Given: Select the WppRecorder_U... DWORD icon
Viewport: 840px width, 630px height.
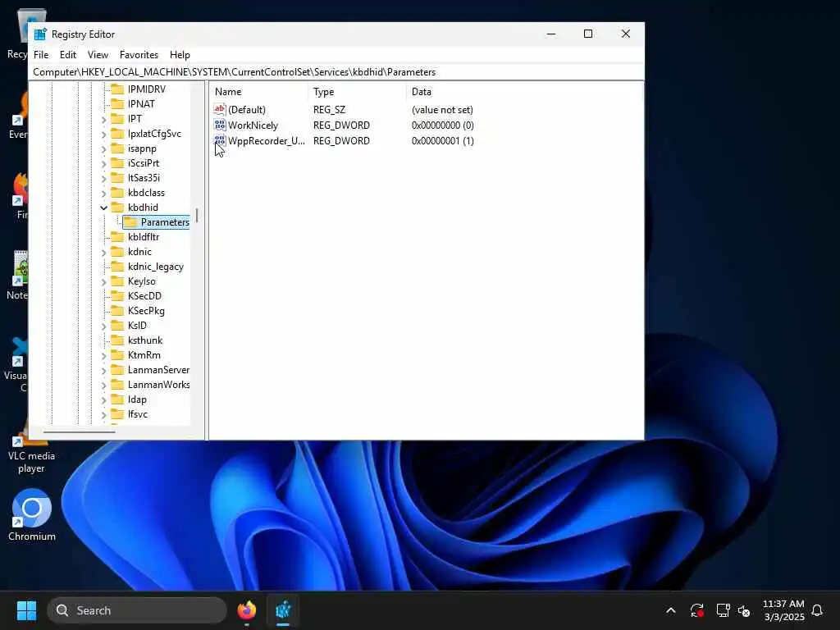Looking at the screenshot, I should pos(220,140).
